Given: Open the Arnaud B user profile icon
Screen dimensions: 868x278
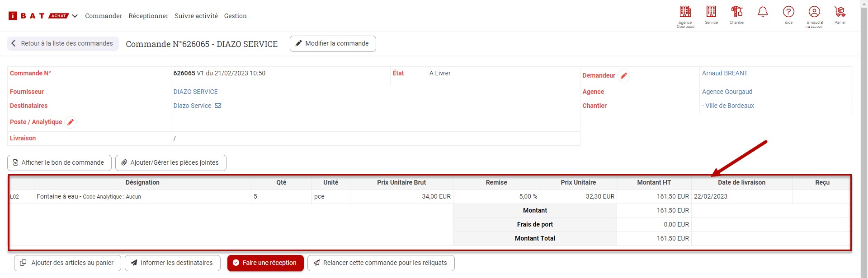Looking at the screenshot, I should tap(814, 12).
